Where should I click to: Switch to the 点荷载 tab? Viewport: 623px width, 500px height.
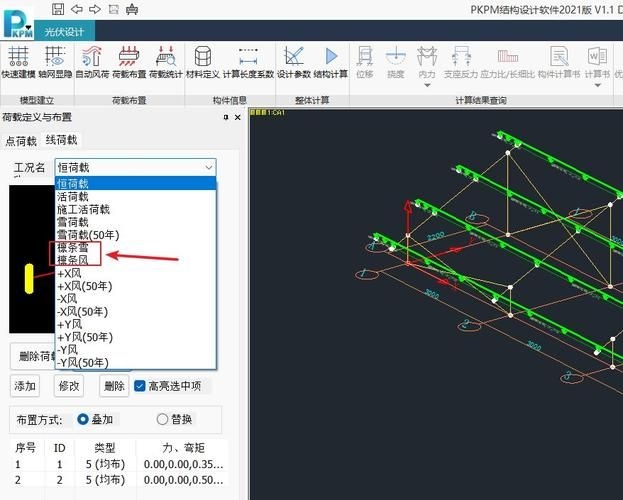point(20,141)
